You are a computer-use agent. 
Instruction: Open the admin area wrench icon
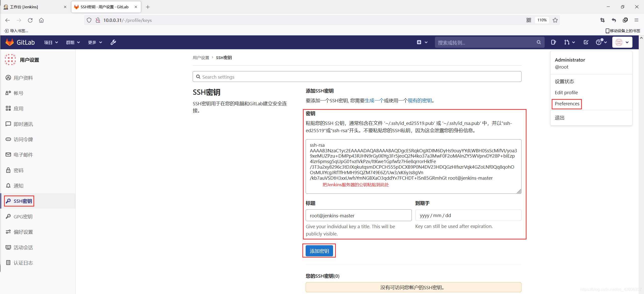pyautogui.click(x=113, y=42)
